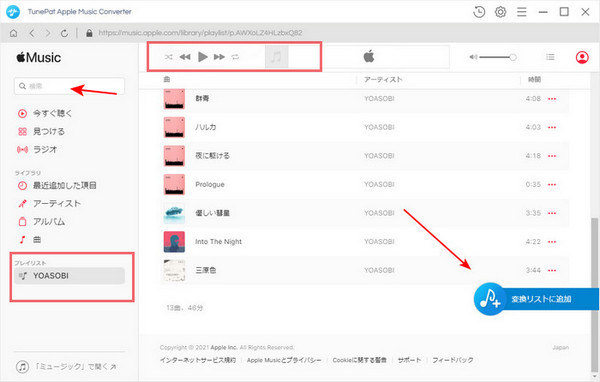Screen dimensions: 600x382
Task: Open サポート footer link
Action: tap(409, 360)
